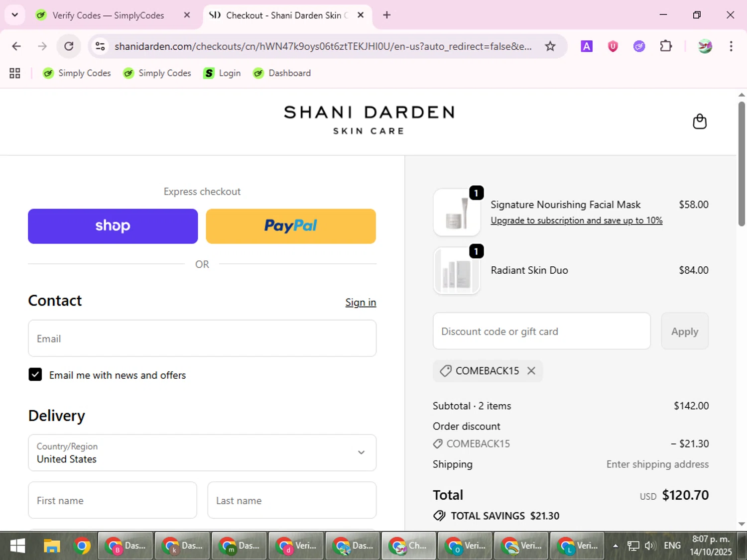The image size is (747, 560).
Task: Reload the checkout page
Action: [x=69, y=46]
